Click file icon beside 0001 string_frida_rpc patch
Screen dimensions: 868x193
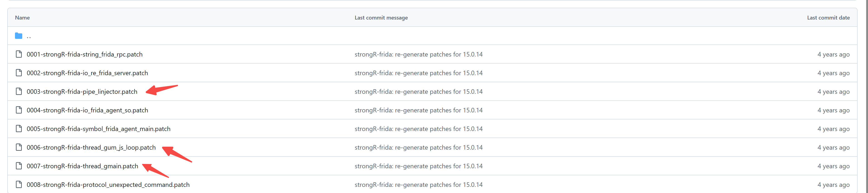point(19,54)
